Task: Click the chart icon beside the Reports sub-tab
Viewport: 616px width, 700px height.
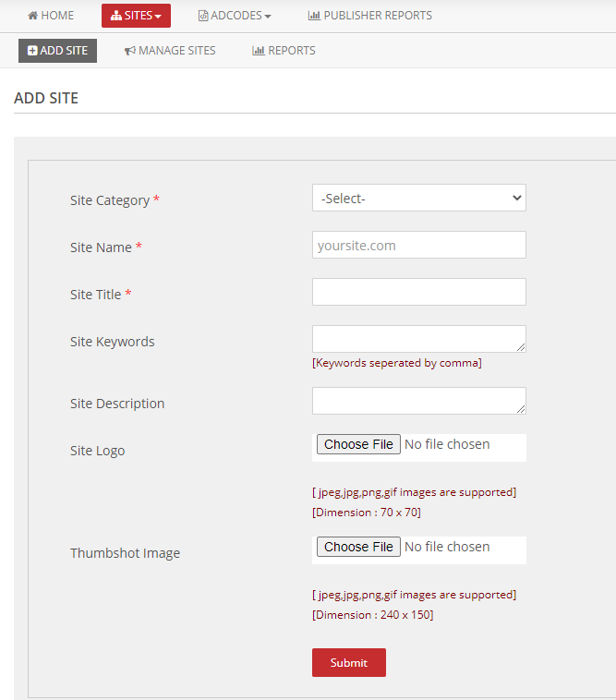Action: coord(259,51)
